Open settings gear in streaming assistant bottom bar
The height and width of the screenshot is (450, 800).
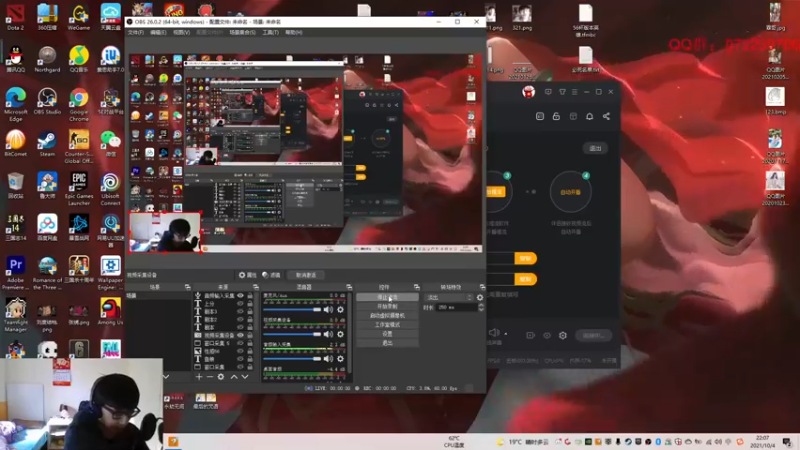(563, 335)
